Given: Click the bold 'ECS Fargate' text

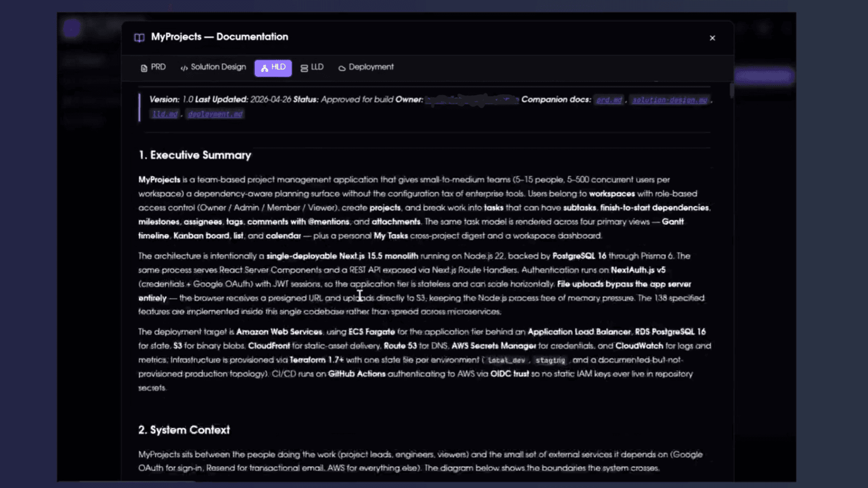Looking at the screenshot, I should tap(372, 332).
